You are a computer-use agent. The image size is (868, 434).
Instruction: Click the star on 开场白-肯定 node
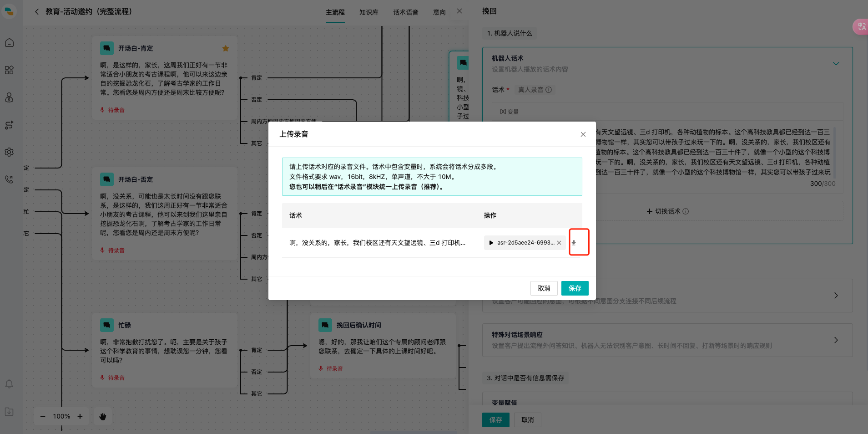coord(226,48)
